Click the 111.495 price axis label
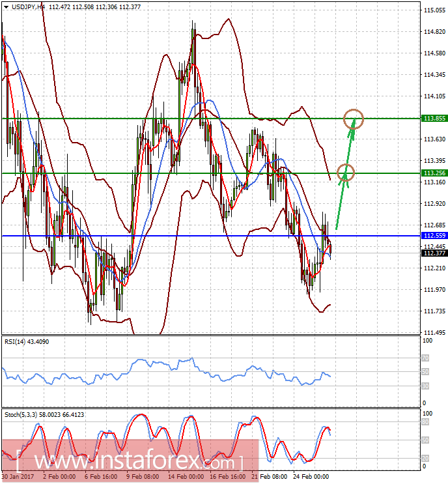The width and height of the screenshot is (448, 484). pos(435,333)
